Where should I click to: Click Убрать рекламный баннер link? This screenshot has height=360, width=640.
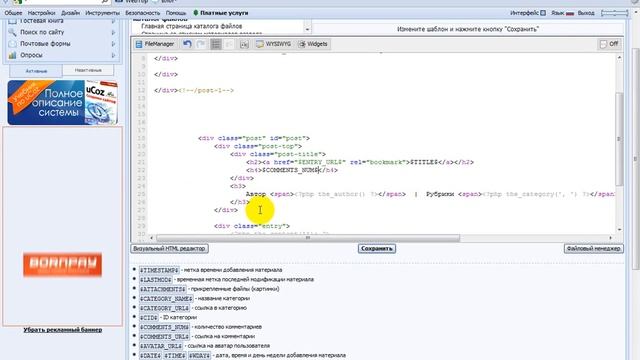point(62,329)
